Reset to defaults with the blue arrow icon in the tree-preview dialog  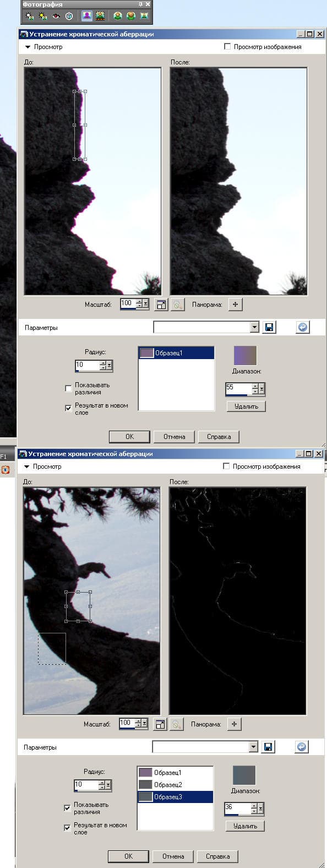[x=301, y=747]
